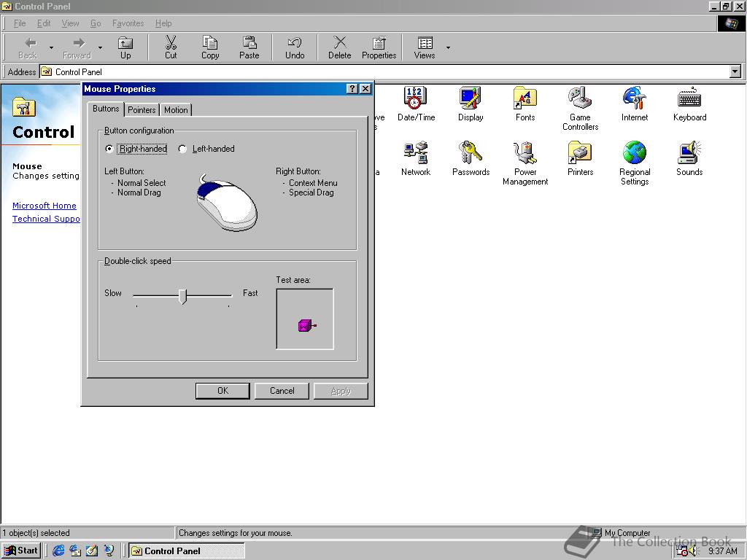Screen dimensions: 747x560
Task: Select the Network icon
Action: point(416,158)
